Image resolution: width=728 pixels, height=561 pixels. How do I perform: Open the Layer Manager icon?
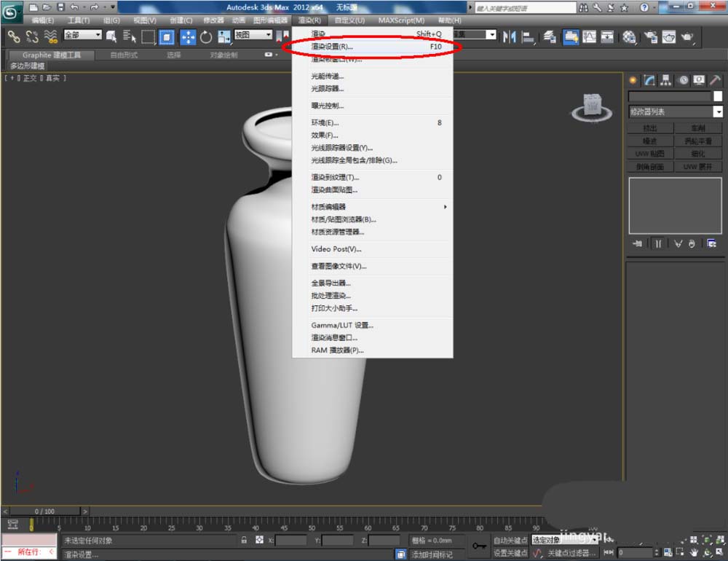550,36
